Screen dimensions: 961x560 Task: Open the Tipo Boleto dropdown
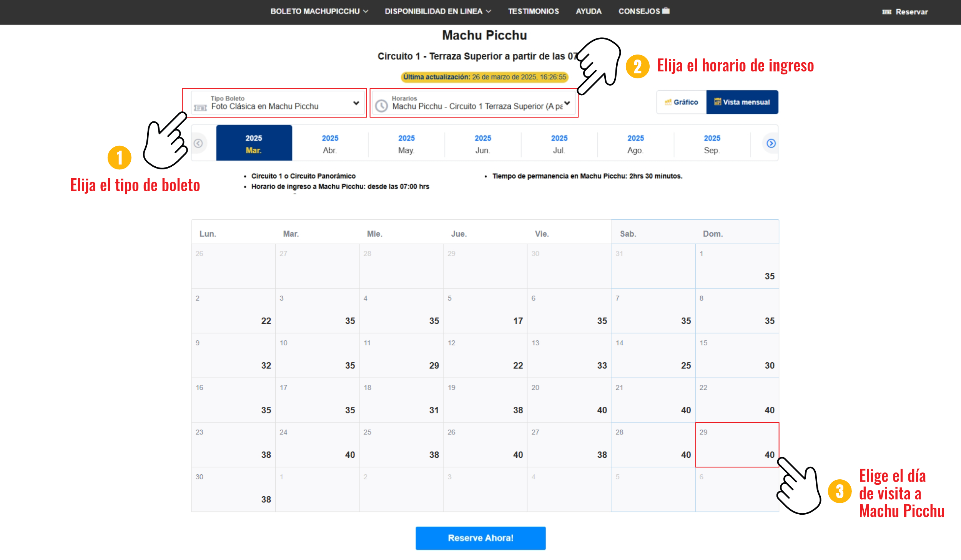pos(278,103)
